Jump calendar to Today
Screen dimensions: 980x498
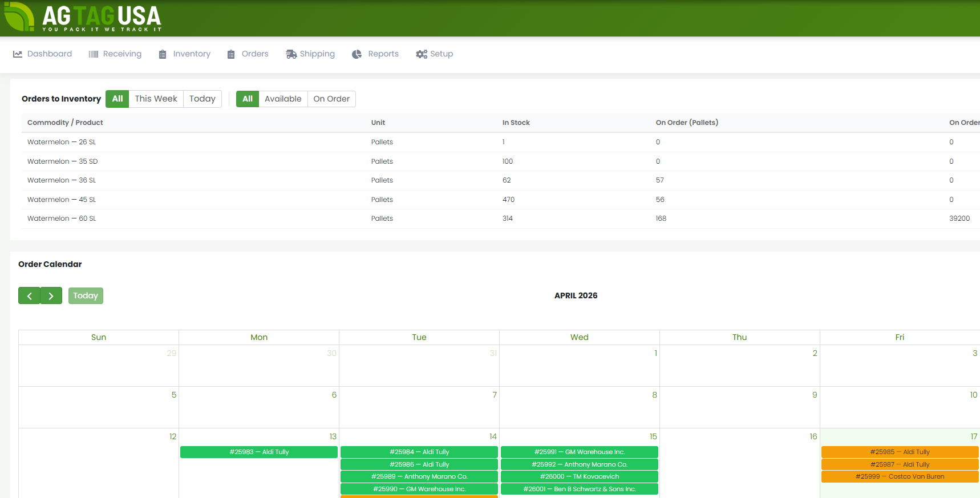click(x=86, y=295)
